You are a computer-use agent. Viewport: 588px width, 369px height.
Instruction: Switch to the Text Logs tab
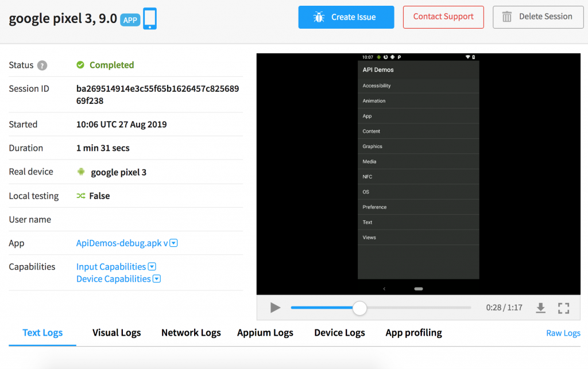click(42, 333)
